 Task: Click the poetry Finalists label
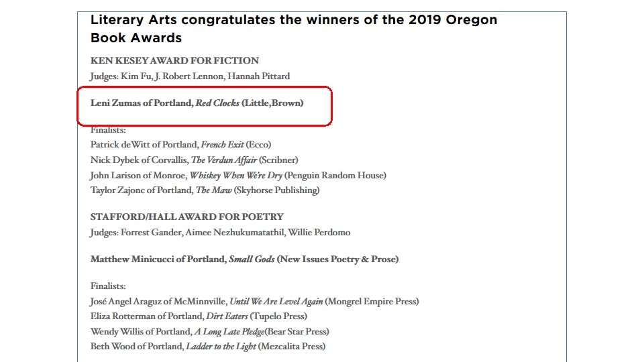pos(108,286)
